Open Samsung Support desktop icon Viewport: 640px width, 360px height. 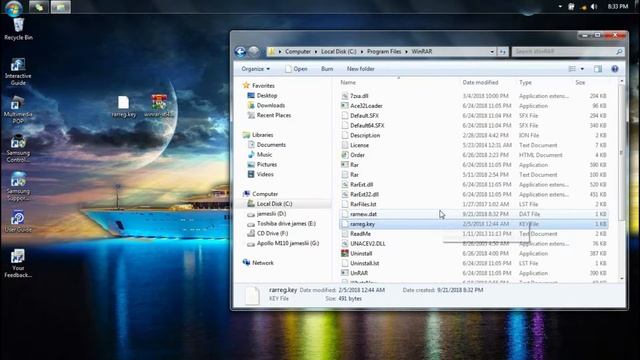tap(18, 187)
